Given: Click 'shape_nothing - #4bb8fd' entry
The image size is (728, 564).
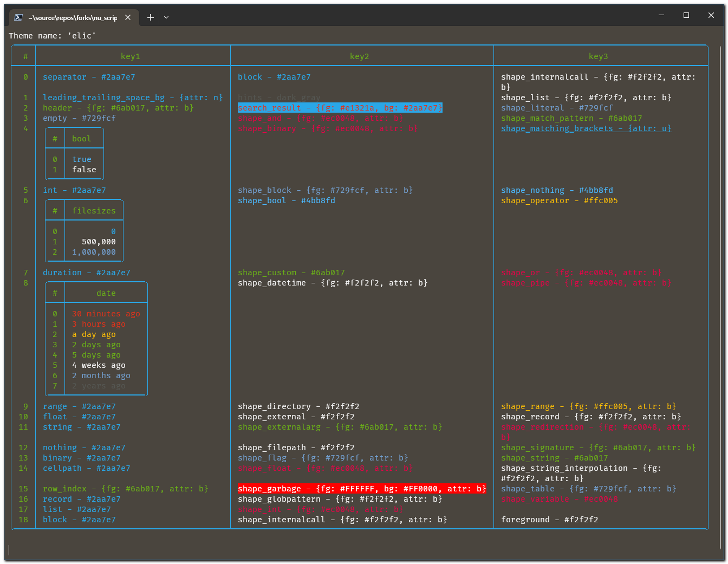Looking at the screenshot, I should 557,190.
